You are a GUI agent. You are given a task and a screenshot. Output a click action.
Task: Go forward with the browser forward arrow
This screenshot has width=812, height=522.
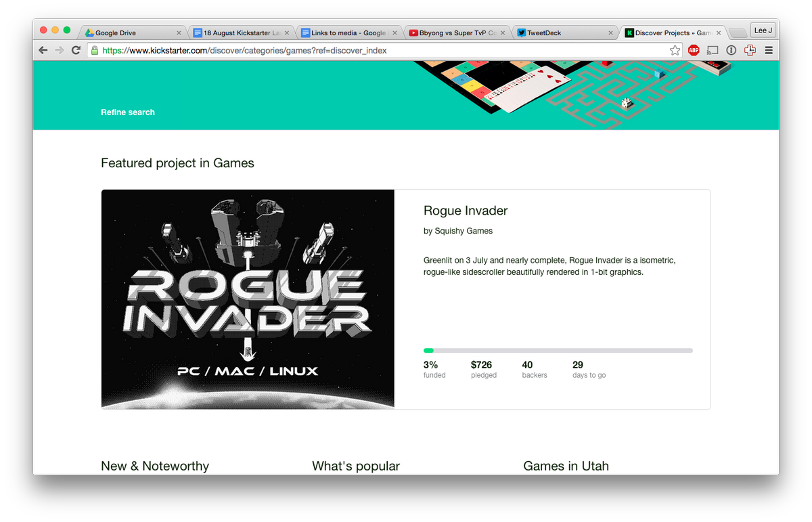click(60, 50)
